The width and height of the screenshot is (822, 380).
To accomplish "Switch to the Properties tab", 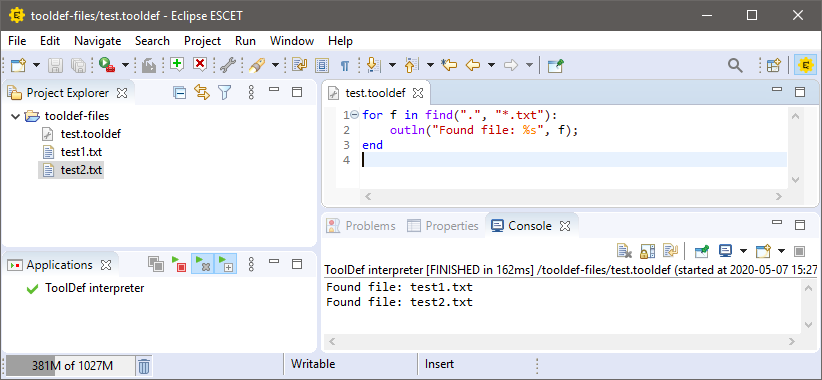I will pyautogui.click(x=444, y=226).
